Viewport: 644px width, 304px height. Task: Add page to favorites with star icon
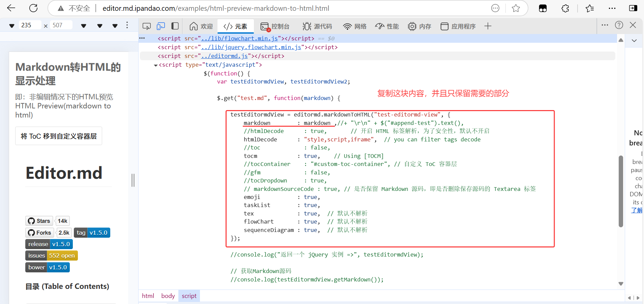[x=516, y=8]
